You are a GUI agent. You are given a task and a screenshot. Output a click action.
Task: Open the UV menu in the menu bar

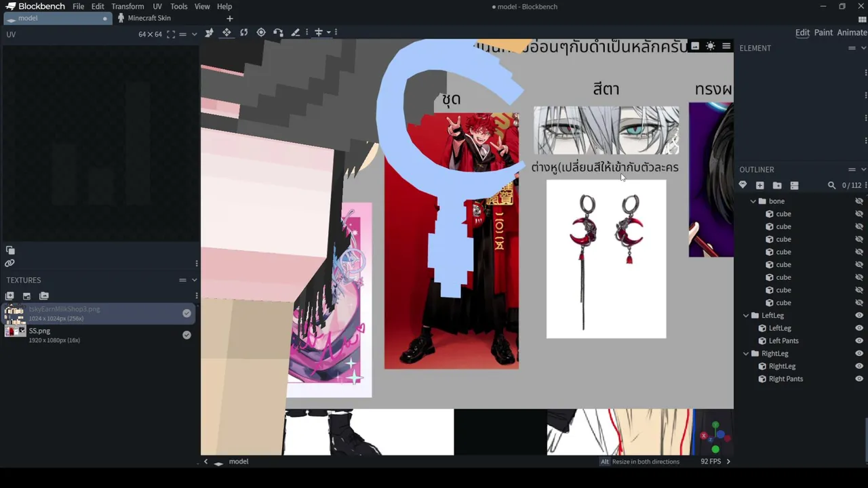[157, 6]
